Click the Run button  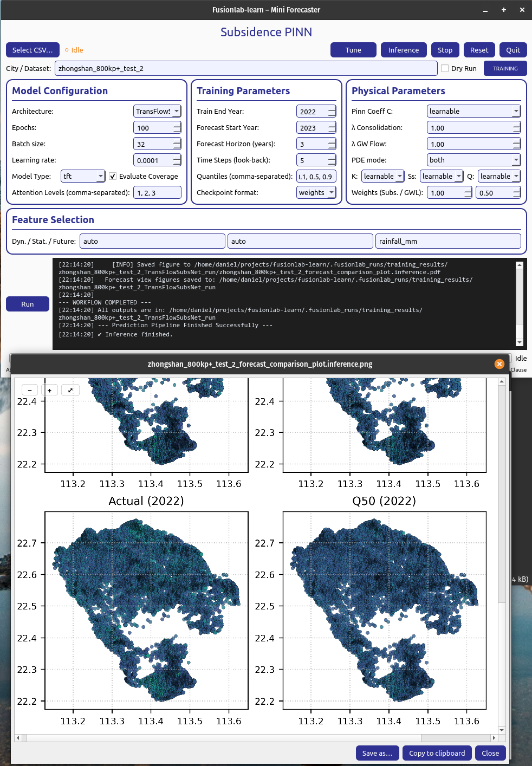click(x=28, y=304)
